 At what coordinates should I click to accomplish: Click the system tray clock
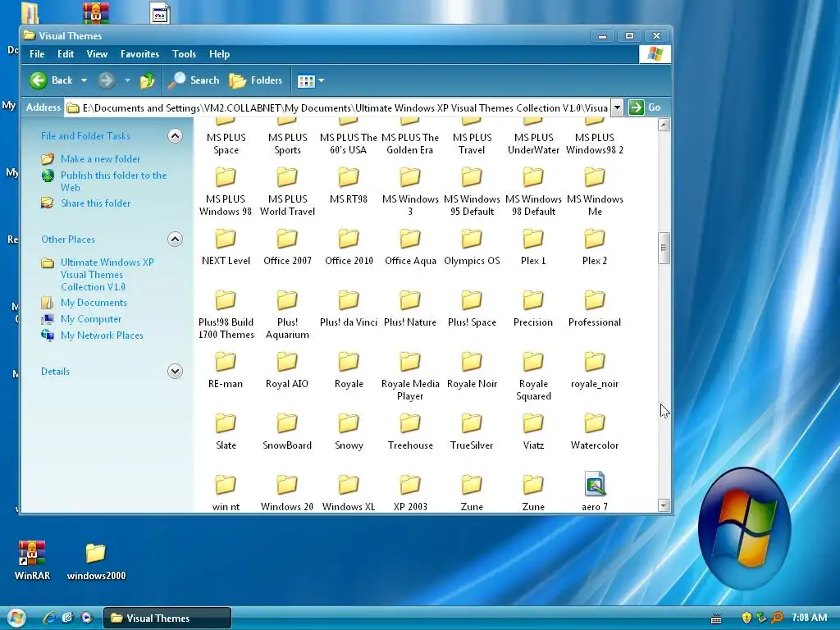coord(810,618)
